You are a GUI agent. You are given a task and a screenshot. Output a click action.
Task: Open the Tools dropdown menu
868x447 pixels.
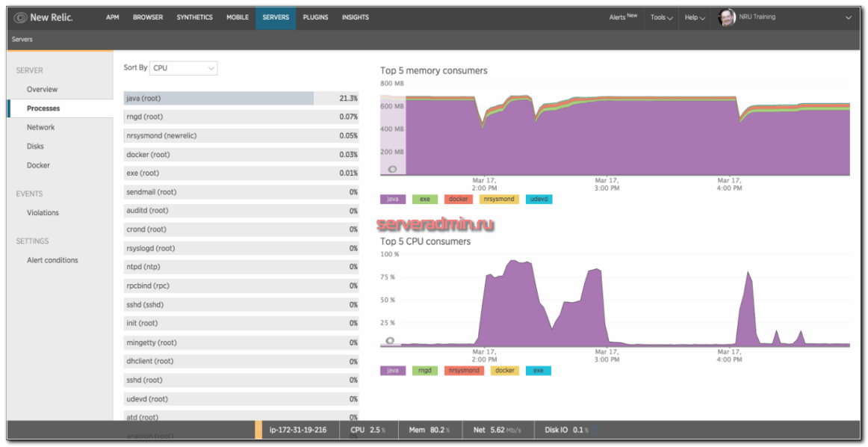tap(662, 16)
